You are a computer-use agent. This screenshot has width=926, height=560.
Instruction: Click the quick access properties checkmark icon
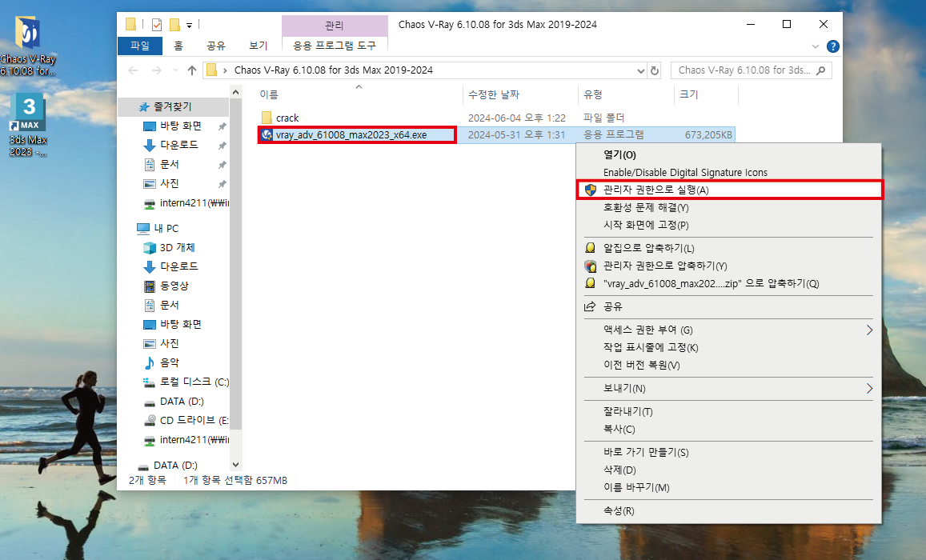pyautogui.click(x=157, y=24)
